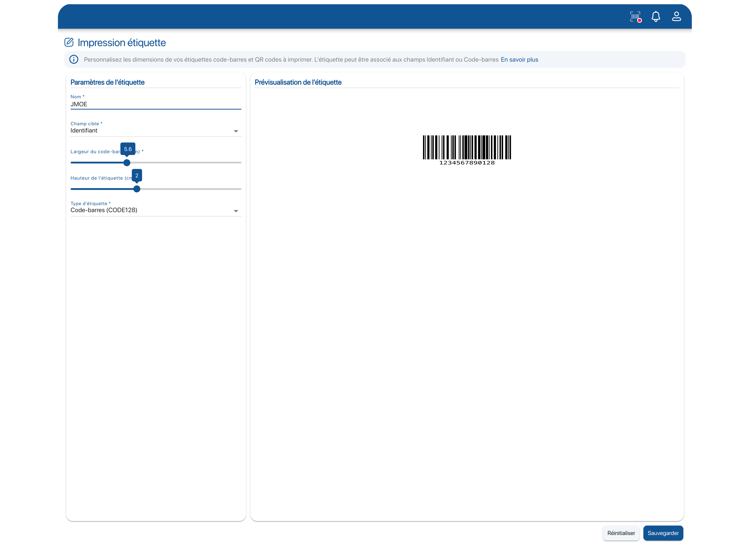Click the Impression étiquette page title
Viewport: 751px width, 560px height.
[122, 43]
